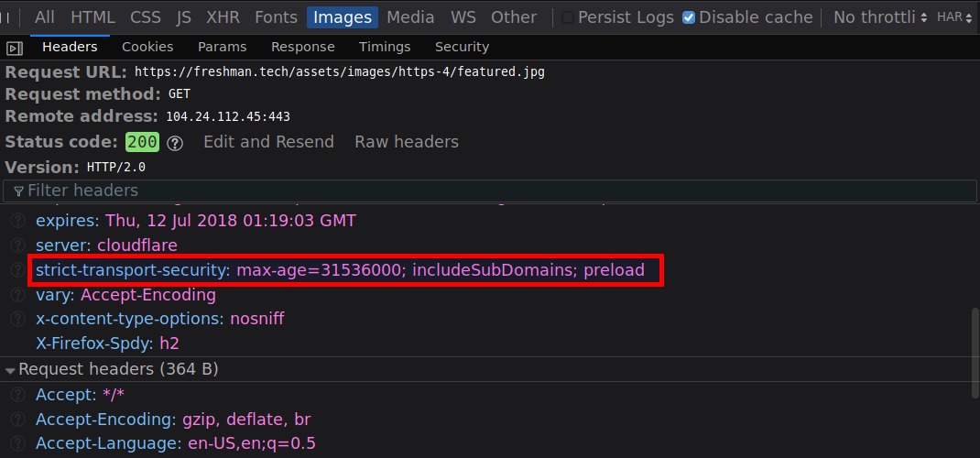
Task: Filter requests by XHR type
Action: pos(224,17)
